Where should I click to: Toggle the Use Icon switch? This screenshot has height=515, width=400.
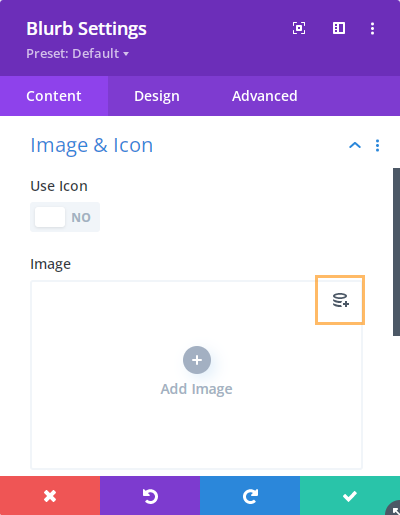tap(65, 217)
